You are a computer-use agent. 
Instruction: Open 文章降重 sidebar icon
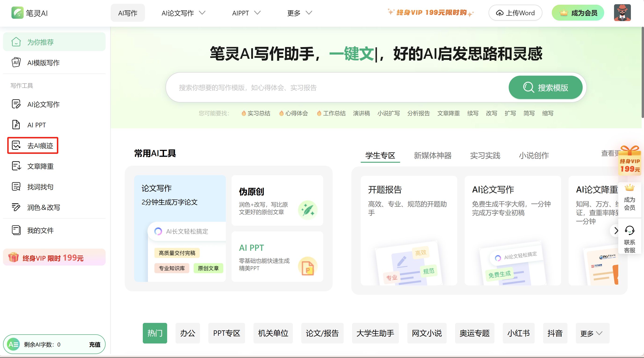(16, 166)
